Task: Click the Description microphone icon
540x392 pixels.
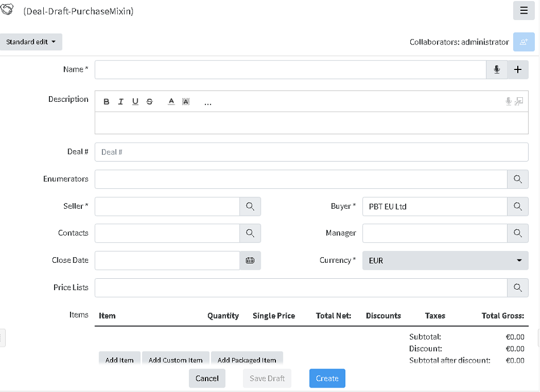Action: (508, 101)
